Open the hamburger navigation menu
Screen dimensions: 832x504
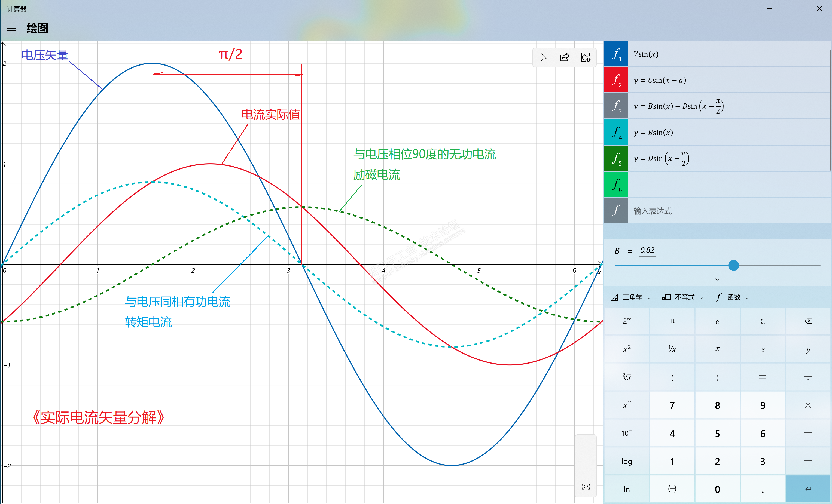click(11, 28)
